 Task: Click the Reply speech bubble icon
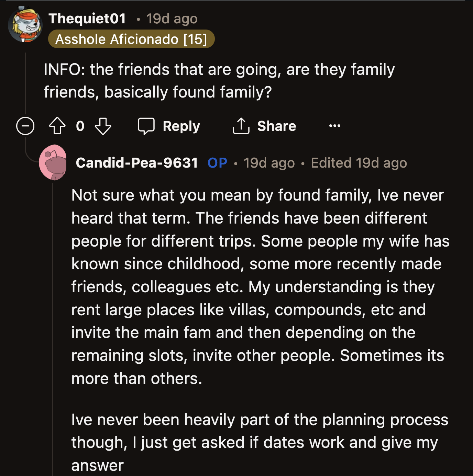pos(147,126)
